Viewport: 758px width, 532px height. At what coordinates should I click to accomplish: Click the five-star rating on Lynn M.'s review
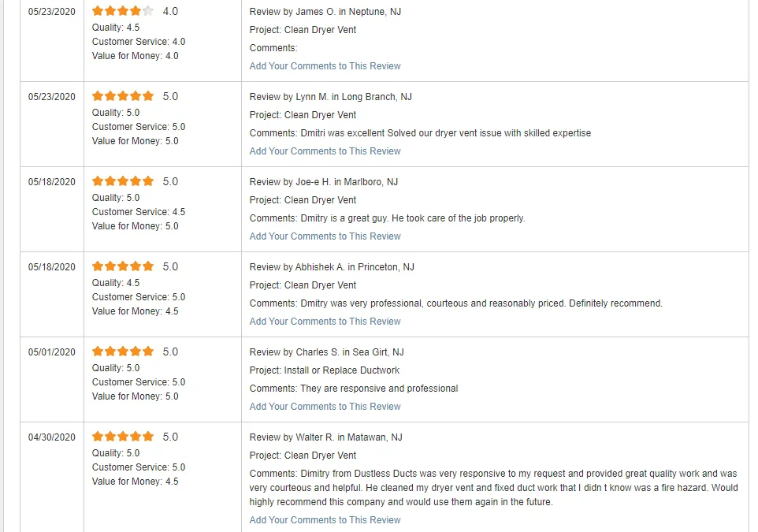(x=123, y=96)
